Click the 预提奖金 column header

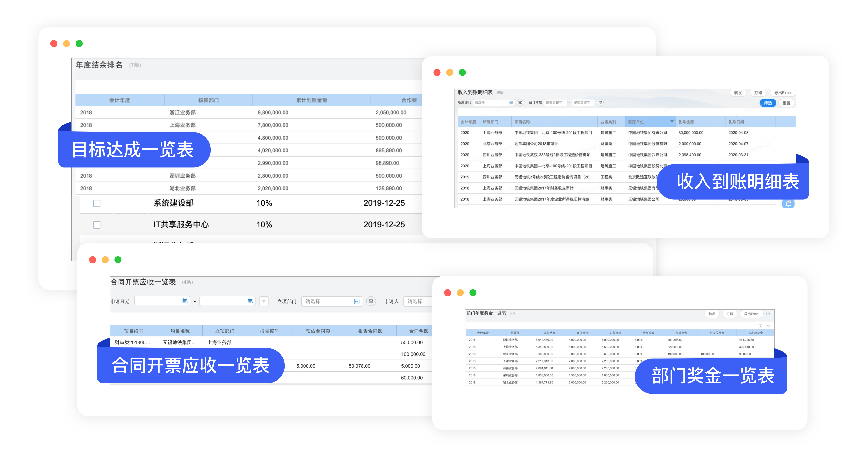[x=681, y=333]
